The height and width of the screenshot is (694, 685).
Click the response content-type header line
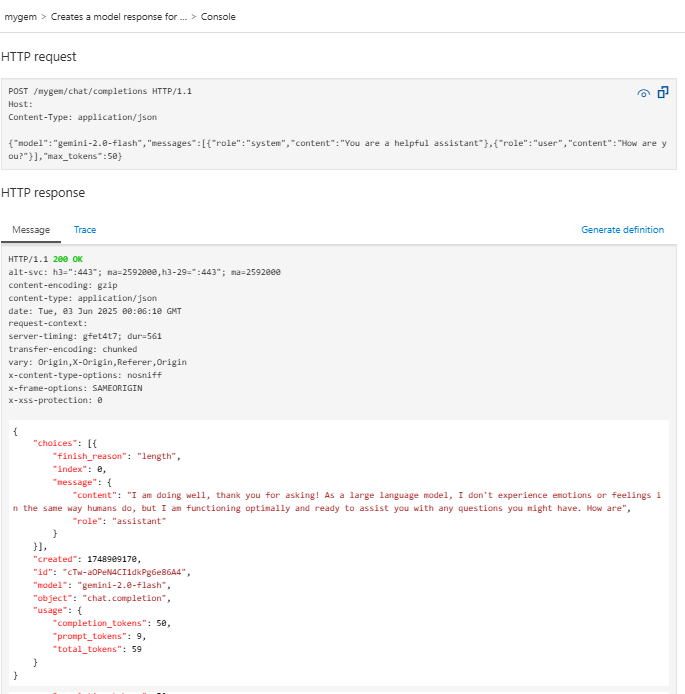point(82,298)
